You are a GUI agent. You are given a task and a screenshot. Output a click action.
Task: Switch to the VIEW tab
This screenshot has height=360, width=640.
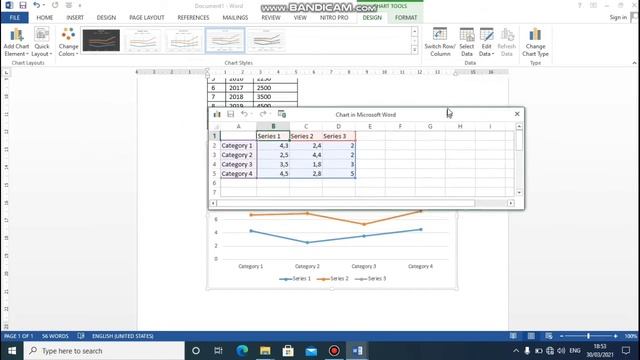point(300,18)
